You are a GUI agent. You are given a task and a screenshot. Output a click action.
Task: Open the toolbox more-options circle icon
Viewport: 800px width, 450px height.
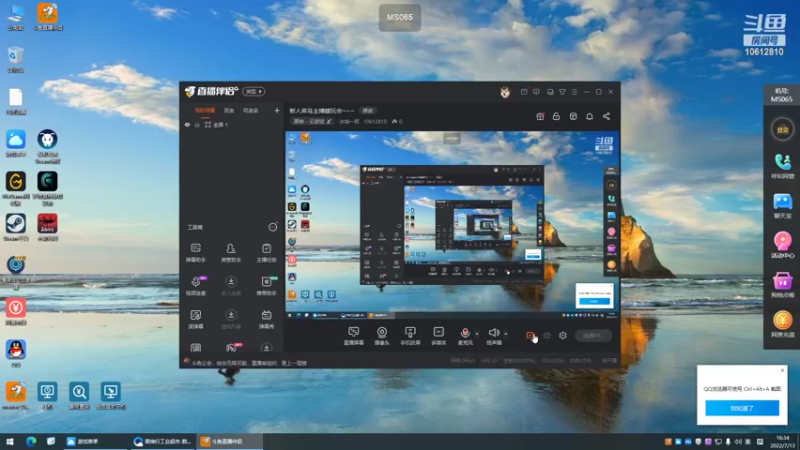pyautogui.click(x=273, y=227)
